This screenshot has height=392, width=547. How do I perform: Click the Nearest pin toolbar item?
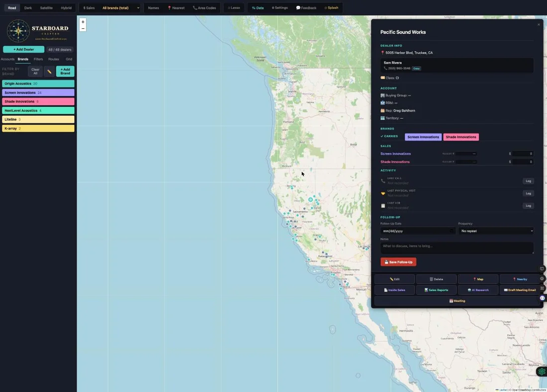point(176,7)
